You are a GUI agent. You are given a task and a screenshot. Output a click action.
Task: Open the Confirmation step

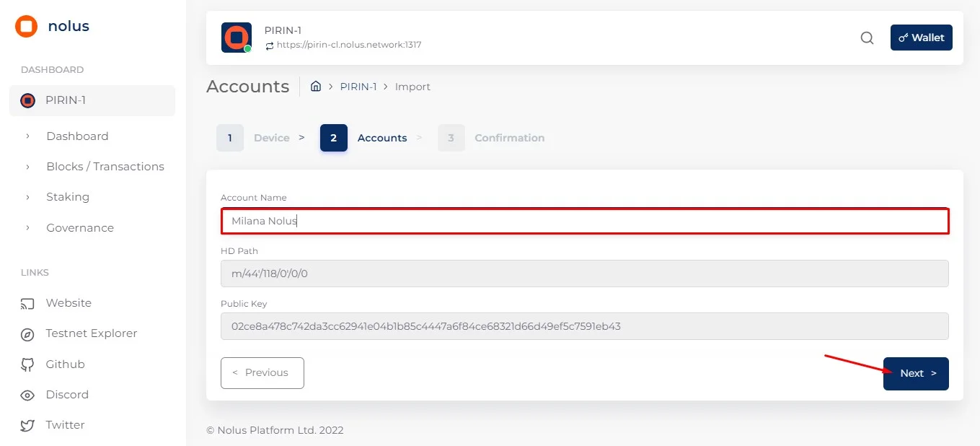point(509,137)
